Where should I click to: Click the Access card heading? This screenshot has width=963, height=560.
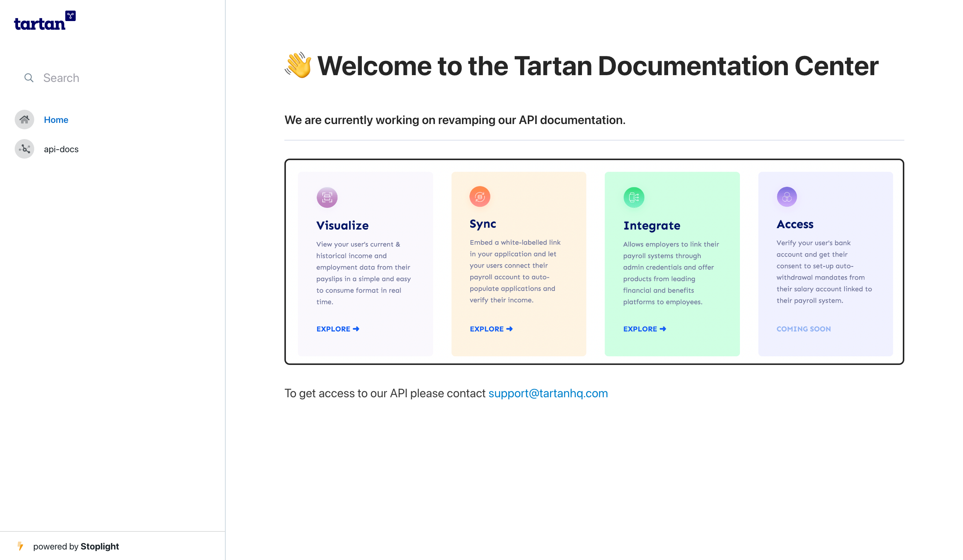point(795,224)
